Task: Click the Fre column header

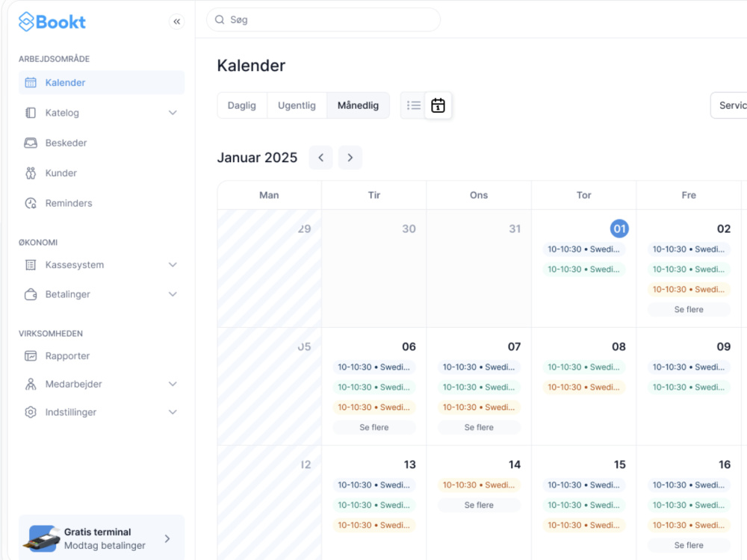Action: 689,195
